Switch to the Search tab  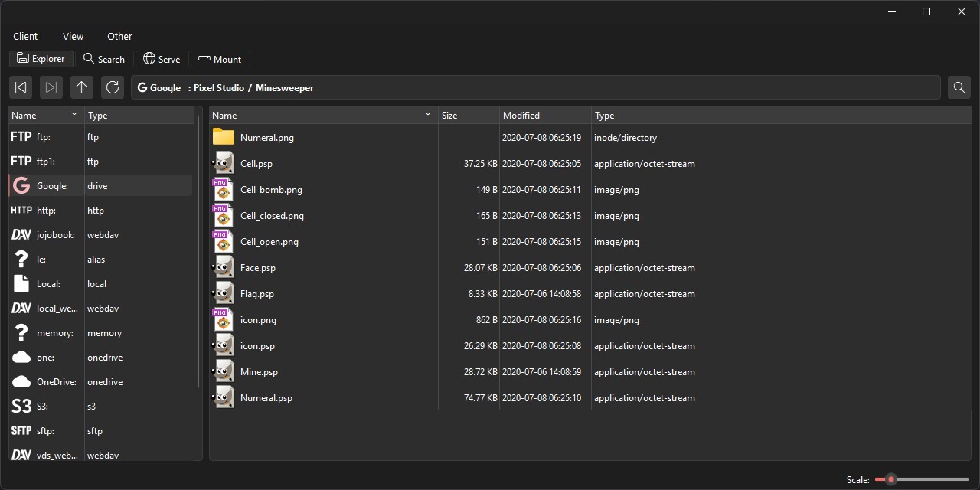click(x=104, y=59)
